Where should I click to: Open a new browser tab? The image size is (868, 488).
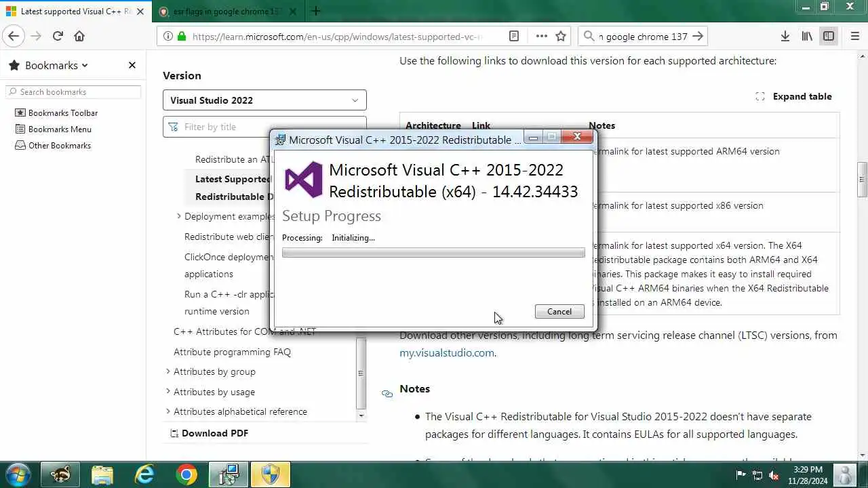(316, 11)
